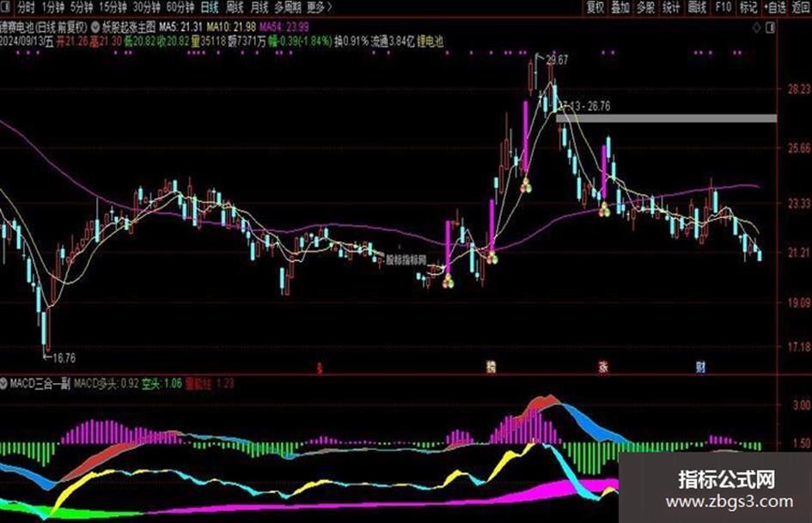Click the sidebar panel icon beside the diamond
The width and height of the screenshot is (812, 523).
pos(771,27)
